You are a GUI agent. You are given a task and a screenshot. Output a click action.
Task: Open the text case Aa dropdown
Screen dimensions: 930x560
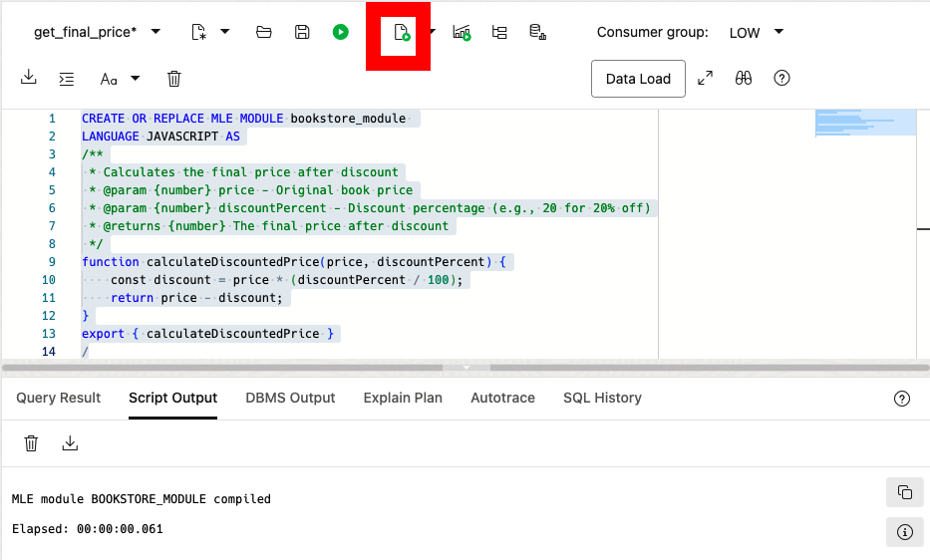(x=136, y=79)
